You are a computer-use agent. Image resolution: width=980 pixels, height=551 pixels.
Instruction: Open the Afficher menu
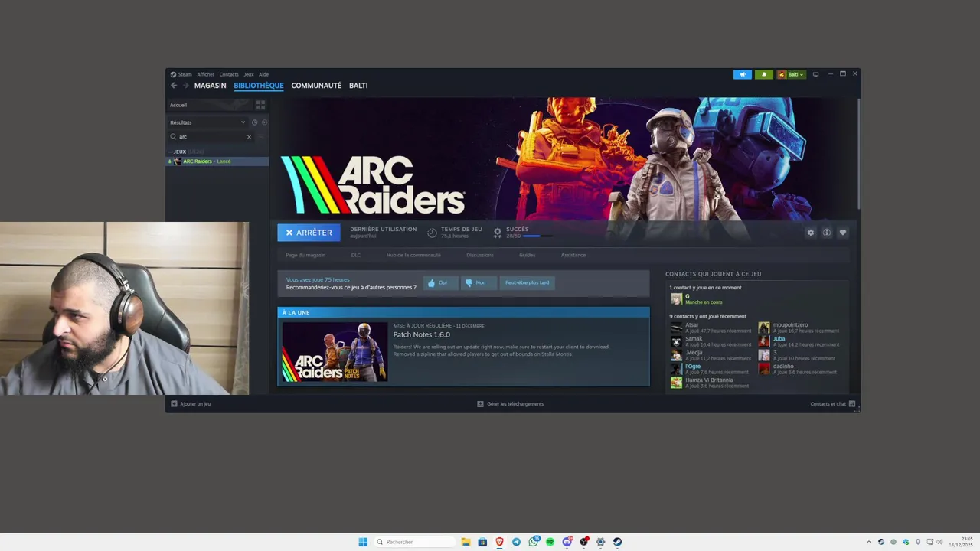206,74
